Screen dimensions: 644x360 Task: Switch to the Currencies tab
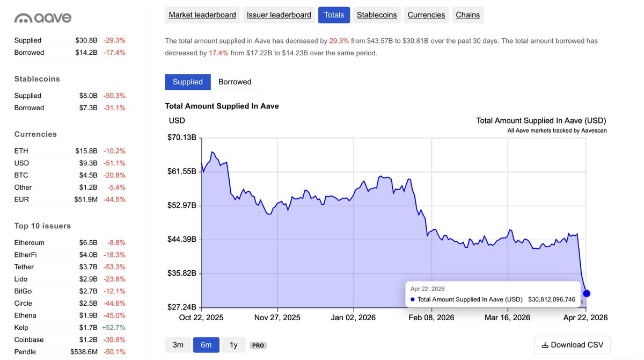426,15
